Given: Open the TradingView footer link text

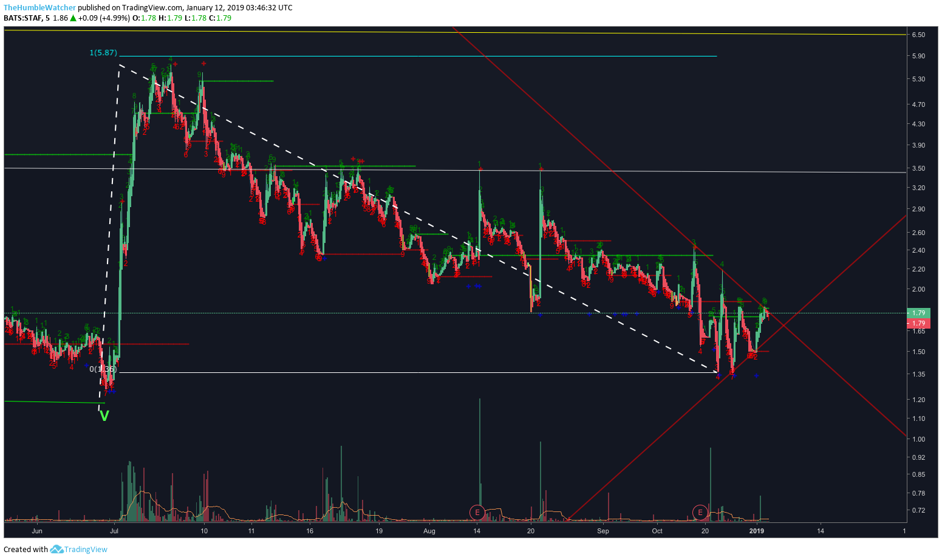Looking at the screenshot, I should 86,549.
